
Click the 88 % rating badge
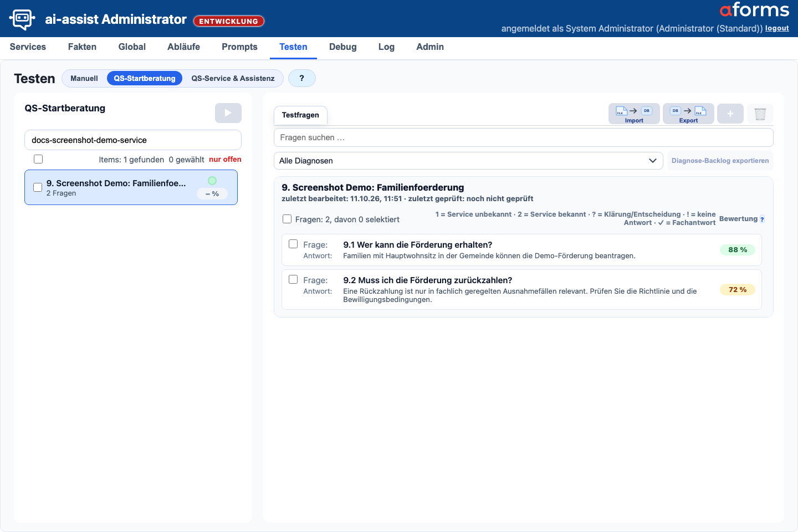(x=738, y=250)
